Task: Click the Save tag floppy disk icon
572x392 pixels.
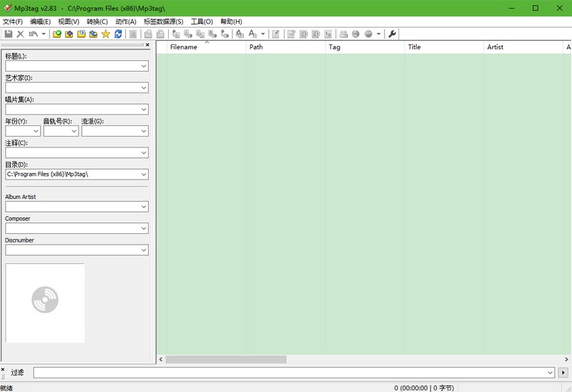Action: click(x=9, y=34)
